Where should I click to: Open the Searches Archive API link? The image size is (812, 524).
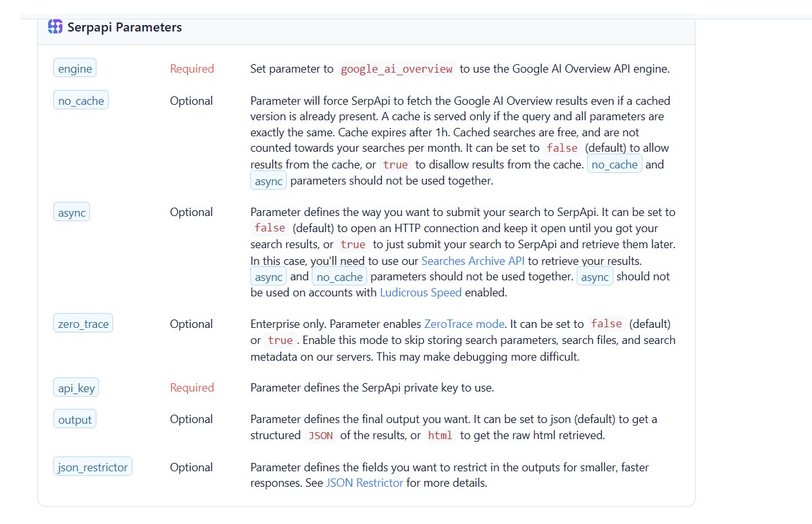pyautogui.click(x=473, y=260)
